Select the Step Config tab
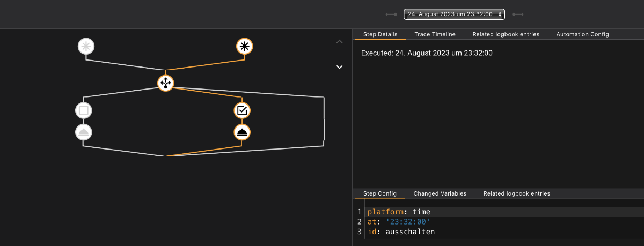 379,193
